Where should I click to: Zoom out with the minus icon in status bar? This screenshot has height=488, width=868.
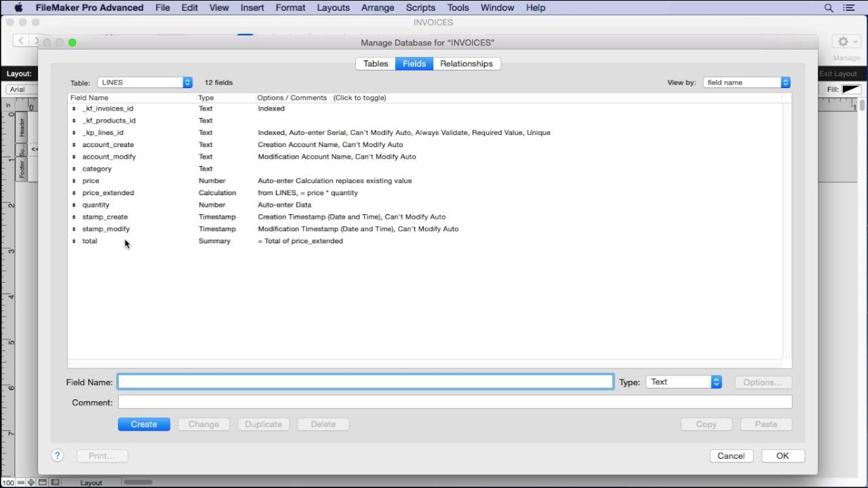(21, 483)
